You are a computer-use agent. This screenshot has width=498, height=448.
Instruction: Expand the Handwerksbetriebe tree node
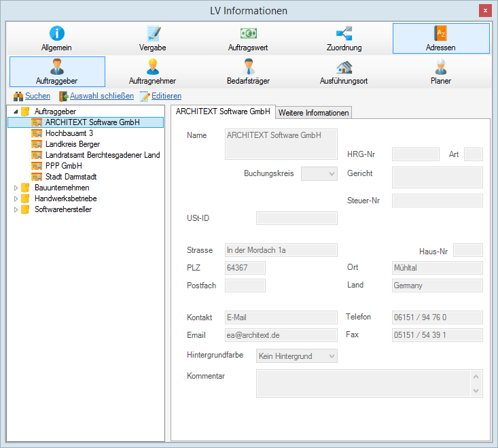pyautogui.click(x=16, y=199)
